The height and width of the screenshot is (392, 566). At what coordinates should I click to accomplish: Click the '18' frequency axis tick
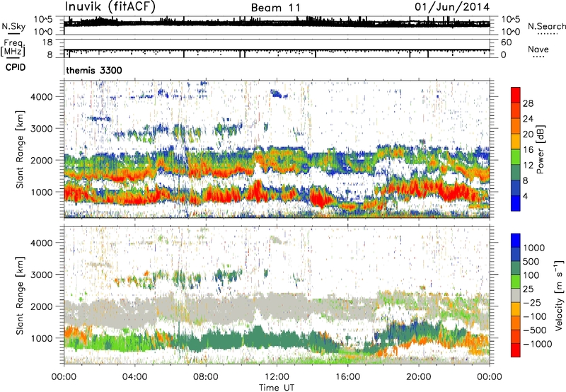coord(47,42)
